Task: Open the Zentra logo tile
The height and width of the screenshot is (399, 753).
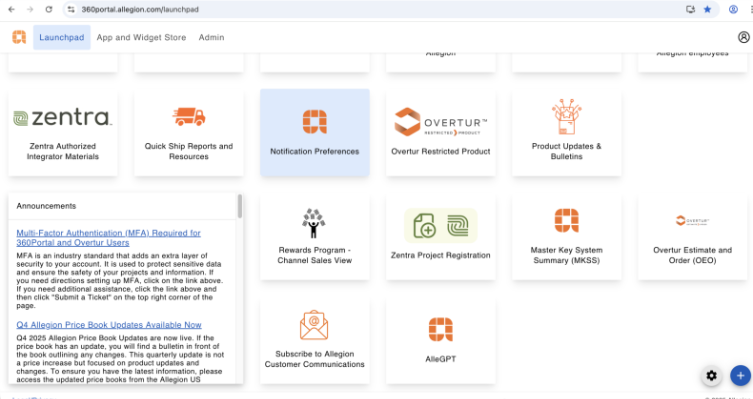Action: 62,118
